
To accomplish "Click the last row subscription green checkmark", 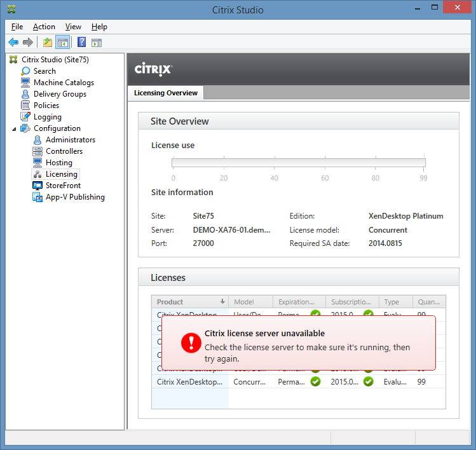I will coord(368,382).
